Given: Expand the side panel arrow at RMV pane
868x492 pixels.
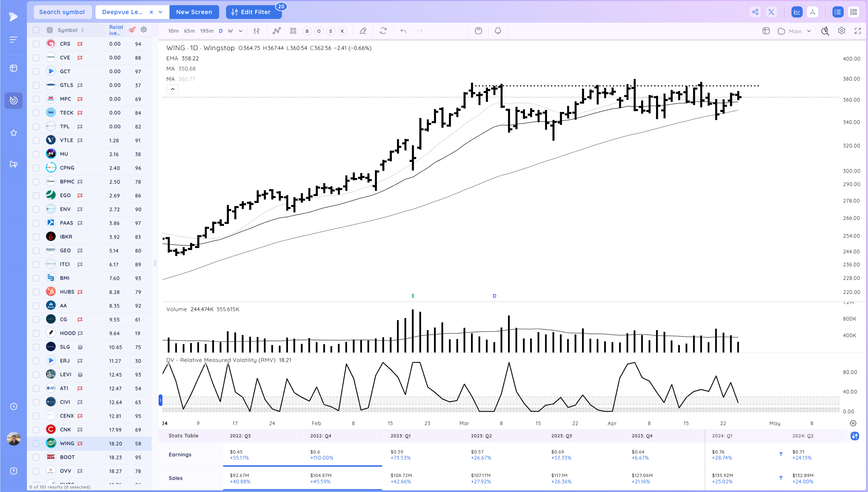Looking at the screenshot, I should [160, 400].
